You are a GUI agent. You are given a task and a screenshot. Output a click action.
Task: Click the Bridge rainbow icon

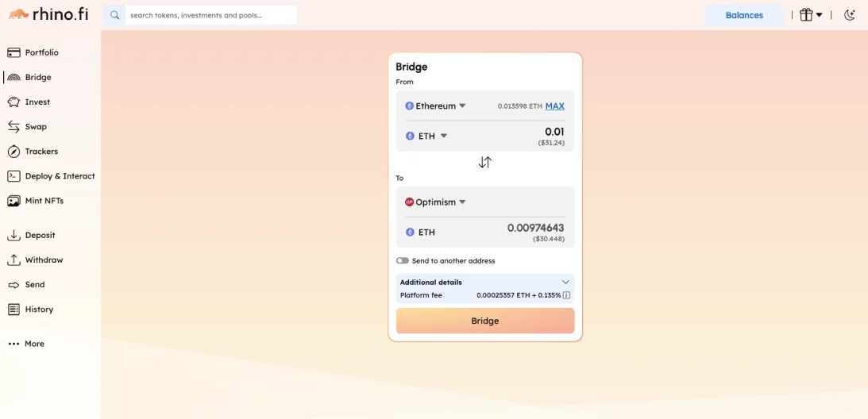14,78
